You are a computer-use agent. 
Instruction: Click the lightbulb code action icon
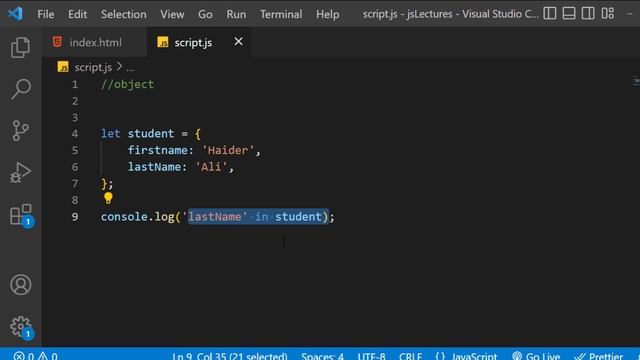pyautogui.click(x=108, y=198)
